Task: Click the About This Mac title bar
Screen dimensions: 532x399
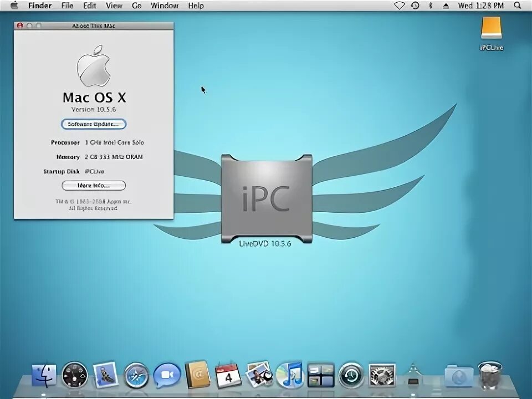Action: pyautogui.click(x=94, y=25)
